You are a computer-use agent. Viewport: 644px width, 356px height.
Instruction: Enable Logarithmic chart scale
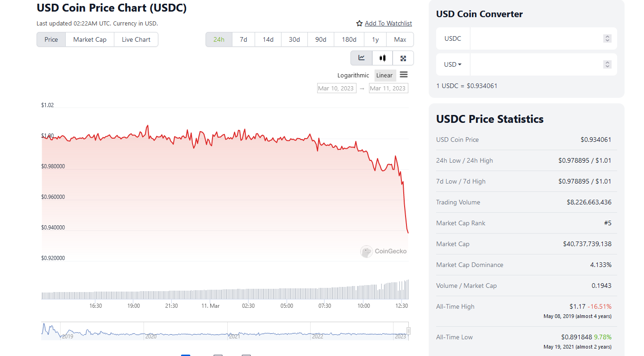coord(353,76)
